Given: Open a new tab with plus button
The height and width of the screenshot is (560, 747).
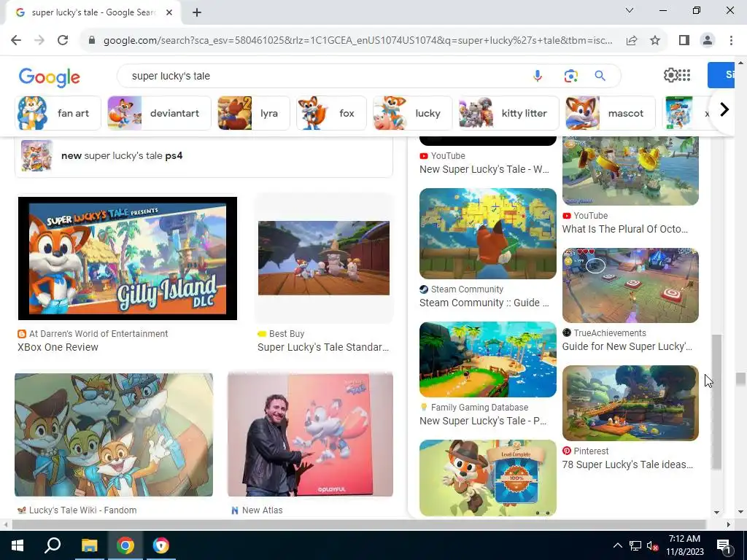Looking at the screenshot, I should click(197, 12).
